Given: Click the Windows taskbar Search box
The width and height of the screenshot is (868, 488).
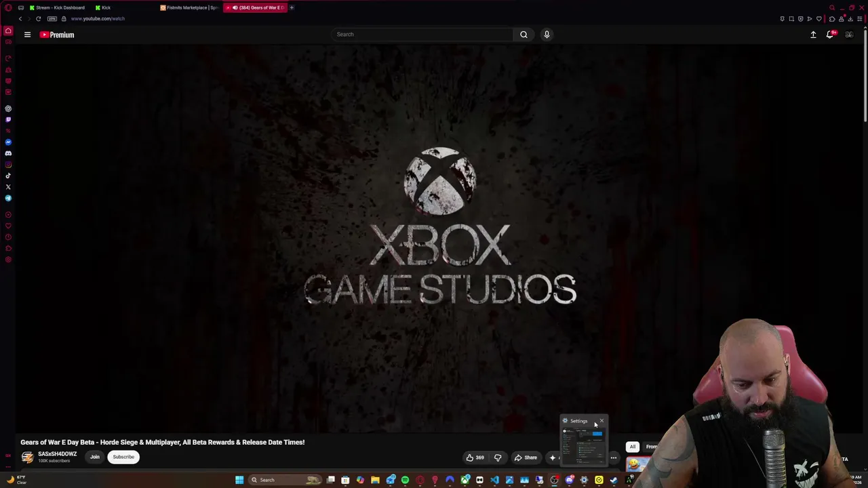Looking at the screenshot, I should pyautogui.click(x=285, y=480).
